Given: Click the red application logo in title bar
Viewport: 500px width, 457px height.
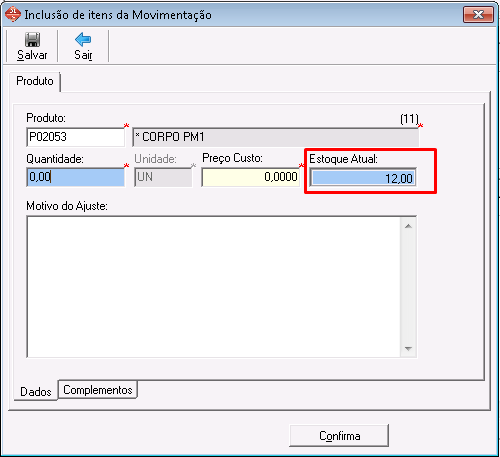Looking at the screenshot, I should tap(13, 14).
